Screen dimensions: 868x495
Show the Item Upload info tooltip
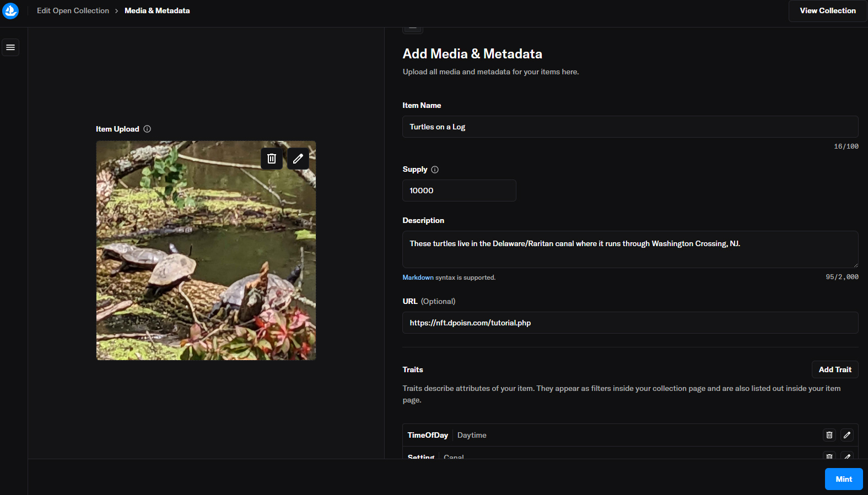147,129
